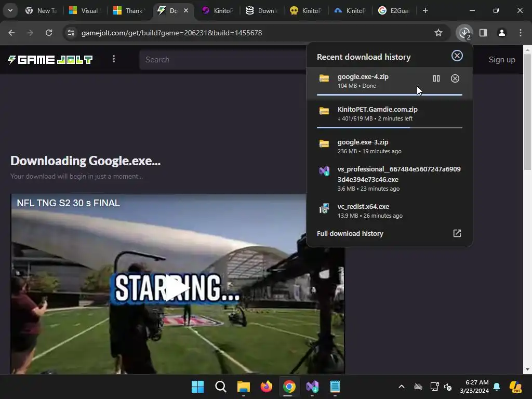Open the Chrome three-dot menu
This screenshot has height=399, width=532.
point(521,33)
